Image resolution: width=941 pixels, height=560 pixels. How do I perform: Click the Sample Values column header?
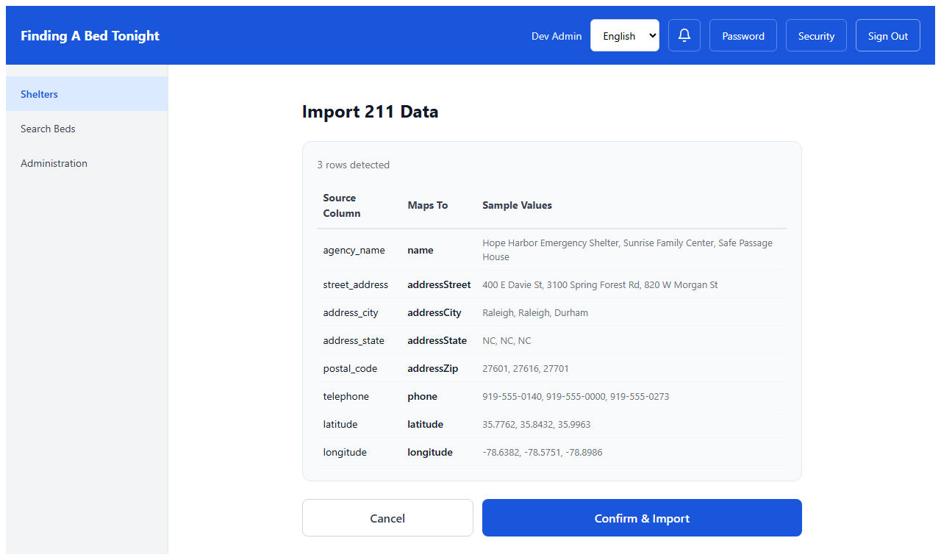(517, 205)
